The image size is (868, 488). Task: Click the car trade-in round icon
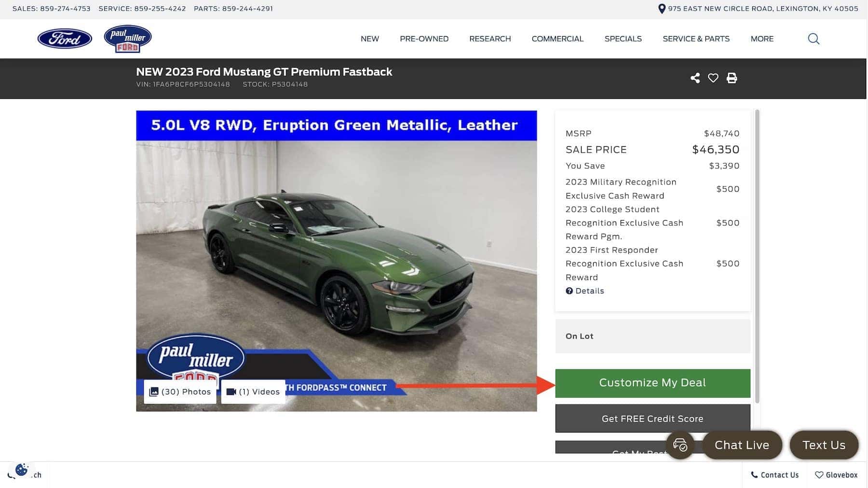(x=680, y=445)
